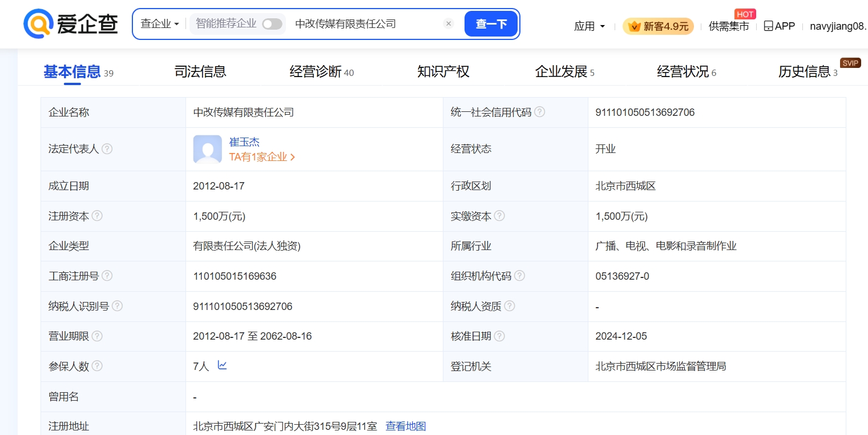The width and height of the screenshot is (868, 435).
Task: Click the help icon beside 核准日期
Action: coord(499,336)
